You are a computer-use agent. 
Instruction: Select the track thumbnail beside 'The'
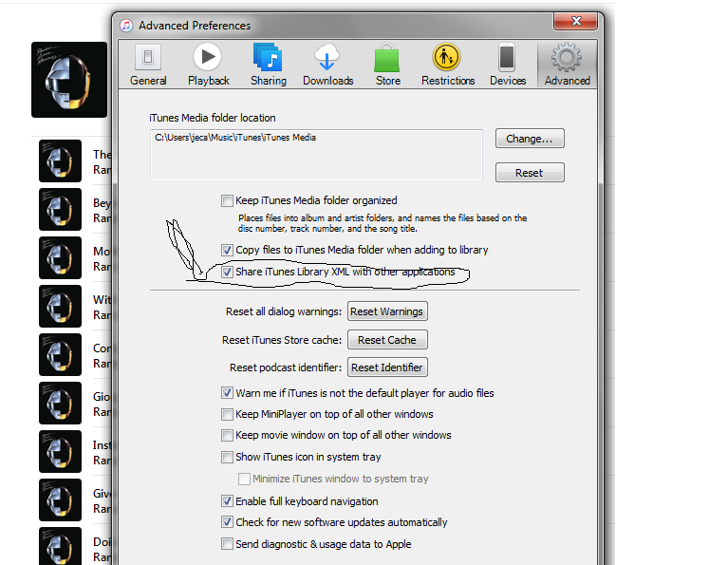(61, 160)
